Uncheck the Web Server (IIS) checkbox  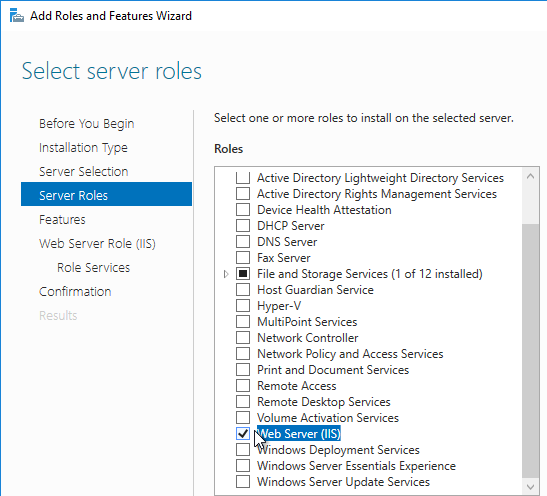(243, 434)
